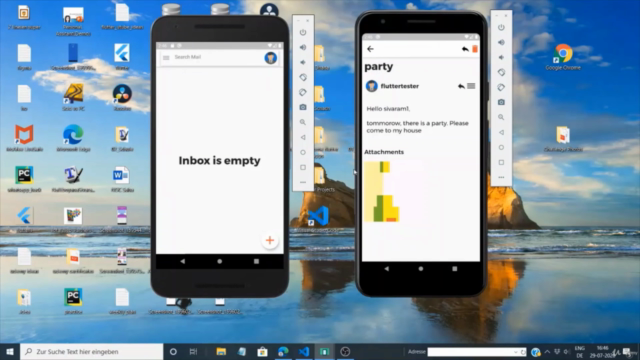Image resolution: width=640 pixels, height=360 pixels.
Task: Click Cortana circle on taskbar
Action: (173, 351)
